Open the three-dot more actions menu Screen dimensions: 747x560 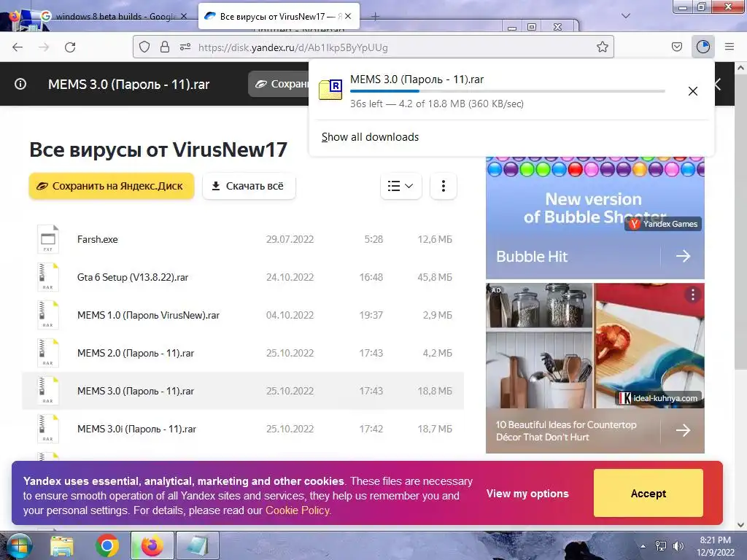point(443,186)
